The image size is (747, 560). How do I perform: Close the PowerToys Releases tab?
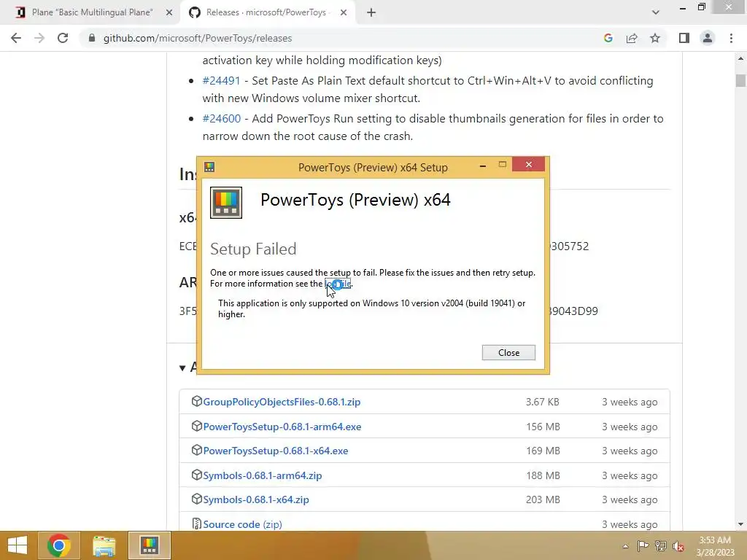click(344, 13)
